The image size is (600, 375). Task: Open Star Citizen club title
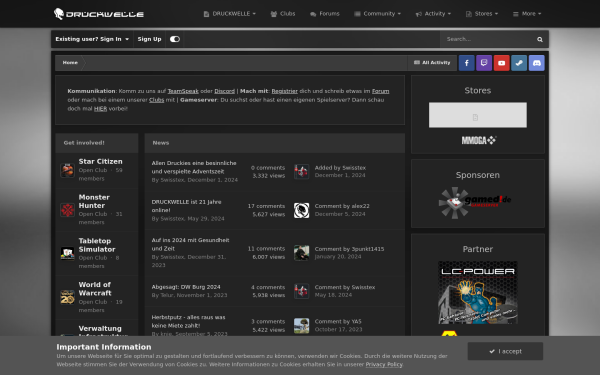point(101,161)
